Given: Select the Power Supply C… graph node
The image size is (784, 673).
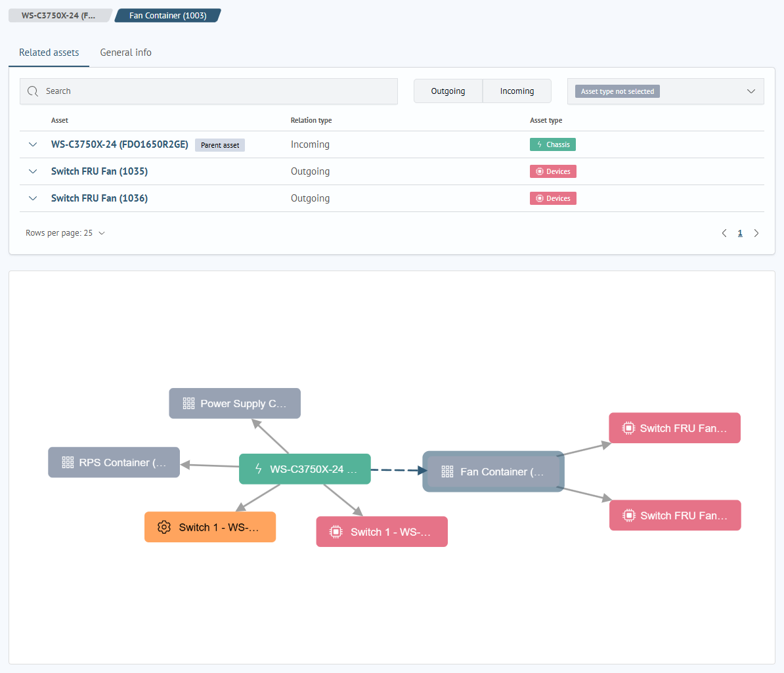Looking at the screenshot, I should tap(234, 404).
